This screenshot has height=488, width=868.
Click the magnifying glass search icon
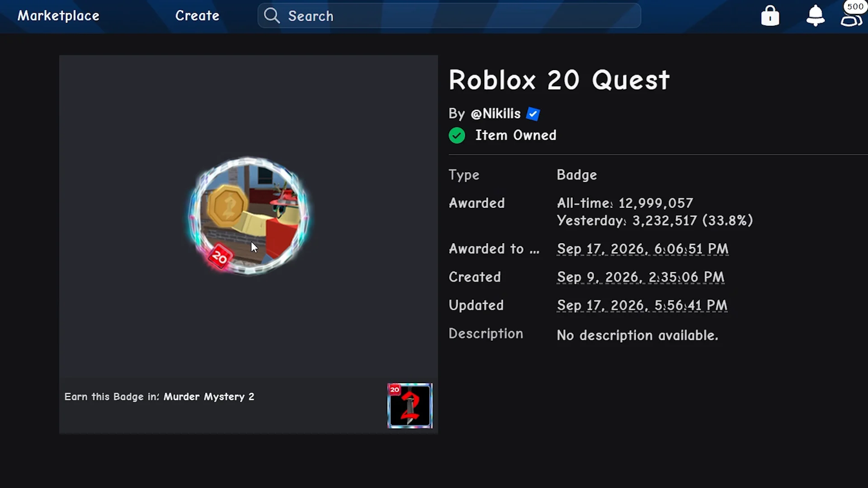272,15
